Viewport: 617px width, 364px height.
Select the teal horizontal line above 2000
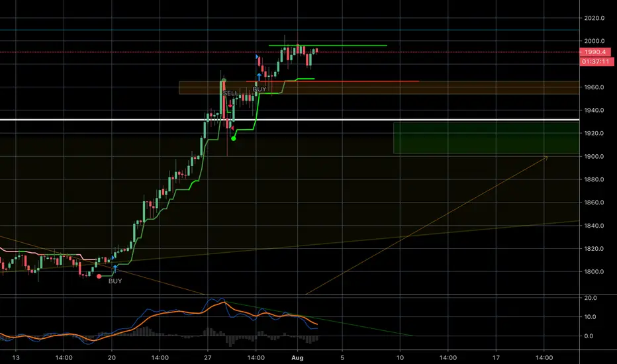pyautogui.click(x=289, y=30)
